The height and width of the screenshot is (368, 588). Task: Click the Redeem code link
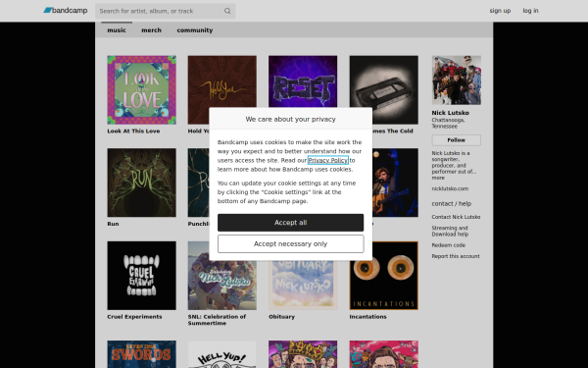[x=449, y=245]
